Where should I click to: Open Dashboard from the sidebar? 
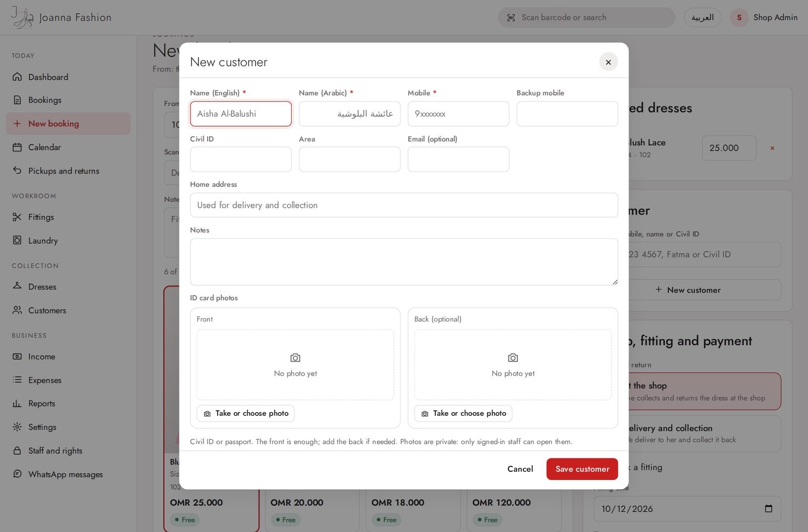tap(68, 77)
